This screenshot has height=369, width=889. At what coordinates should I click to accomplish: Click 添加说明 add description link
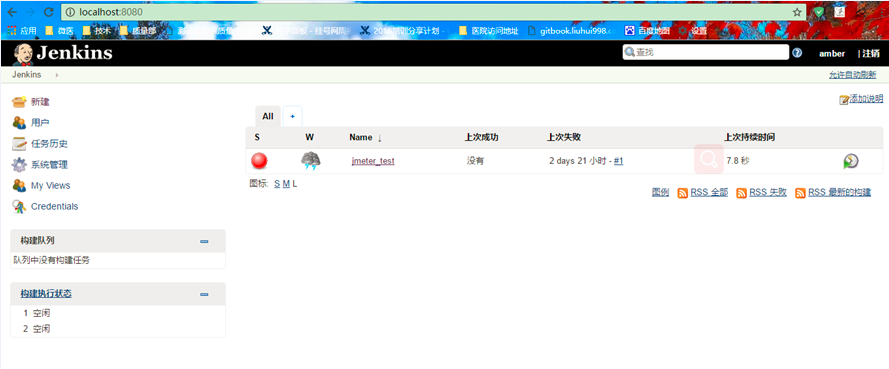pos(866,99)
